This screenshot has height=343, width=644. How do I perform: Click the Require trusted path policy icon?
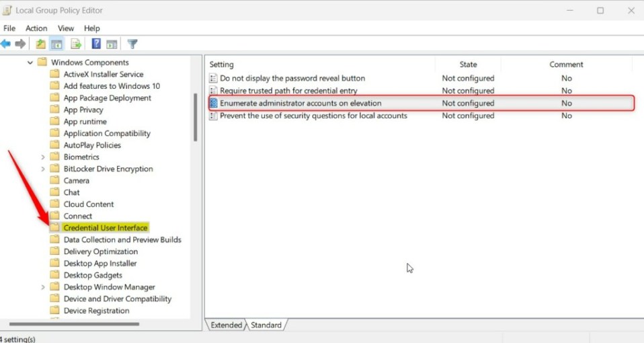[x=213, y=90]
